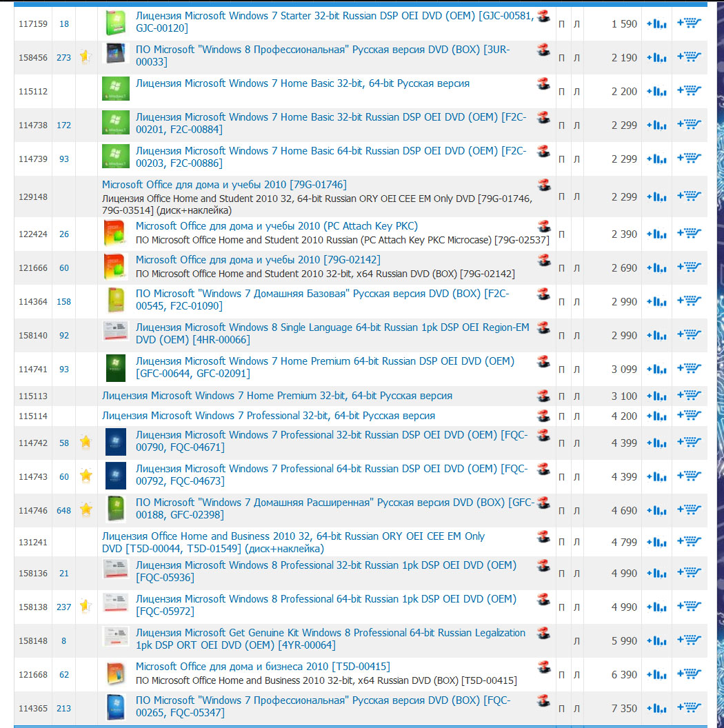
Task: Open Windows 7 Home Basic 32-bit, 64-bit Русская версия
Action: pyautogui.click(x=302, y=83)
